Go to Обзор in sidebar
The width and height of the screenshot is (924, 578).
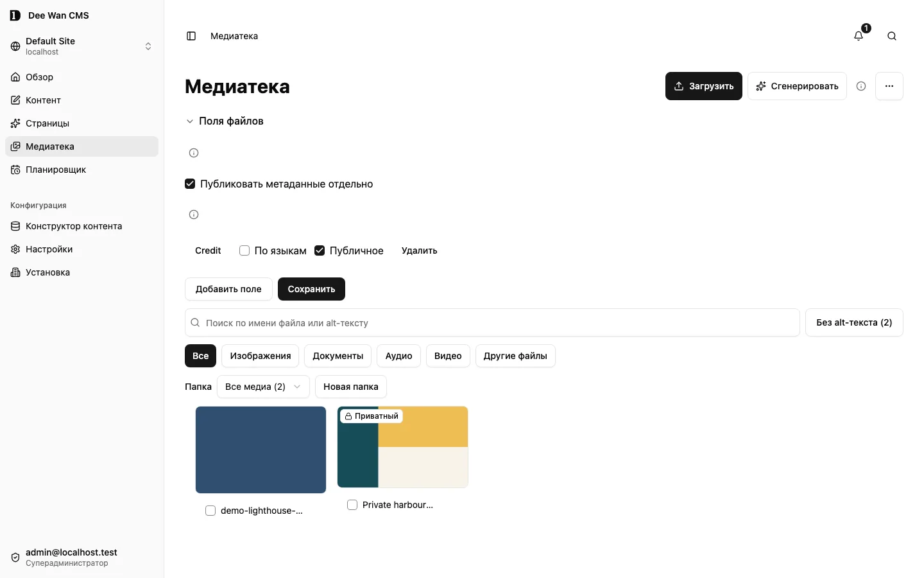[81, 77]
